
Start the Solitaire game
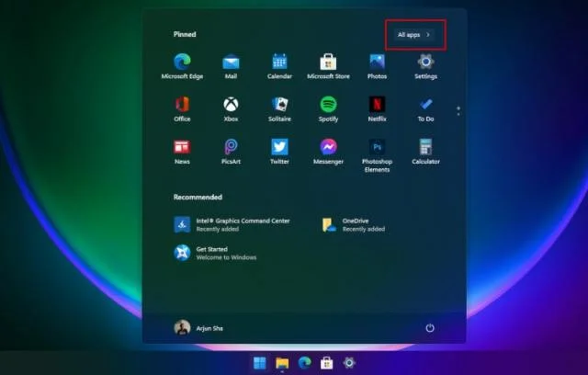coord(279,109)
